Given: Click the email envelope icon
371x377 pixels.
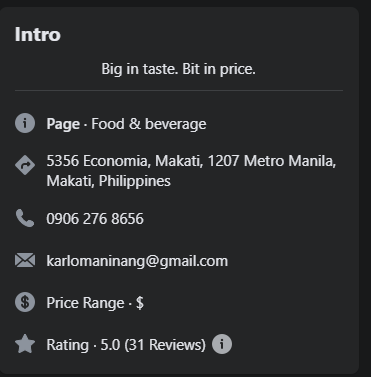Looking at the screenshot, I should (25, 260).
